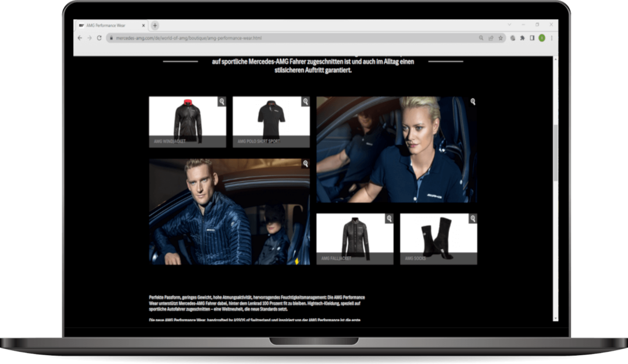Viewport: 628px width, 364px height.
Task: Open the globe-shaped extension icon
Action: coord(513,38)
